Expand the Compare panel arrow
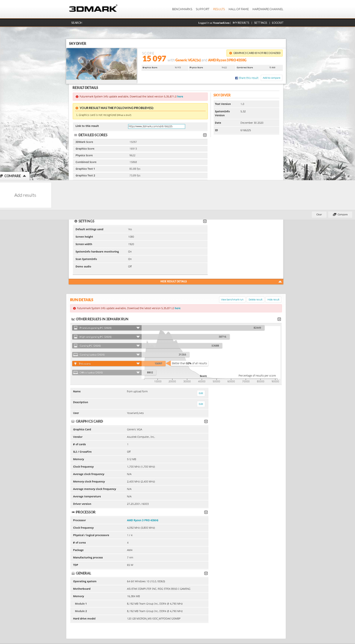The image size is (355, 644). (x=24, y=176)
